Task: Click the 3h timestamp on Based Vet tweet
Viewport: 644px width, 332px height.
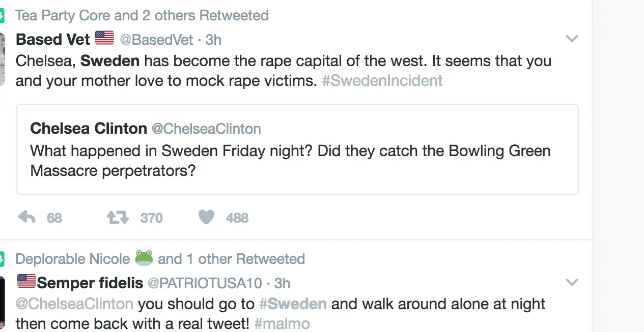Action: 213,40
